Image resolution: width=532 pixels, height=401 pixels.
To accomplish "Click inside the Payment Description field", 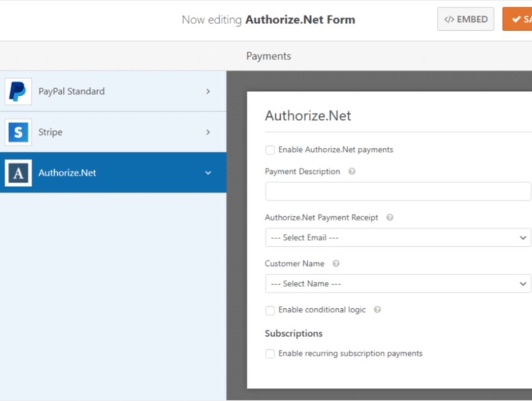I will (x=398, y=191).
